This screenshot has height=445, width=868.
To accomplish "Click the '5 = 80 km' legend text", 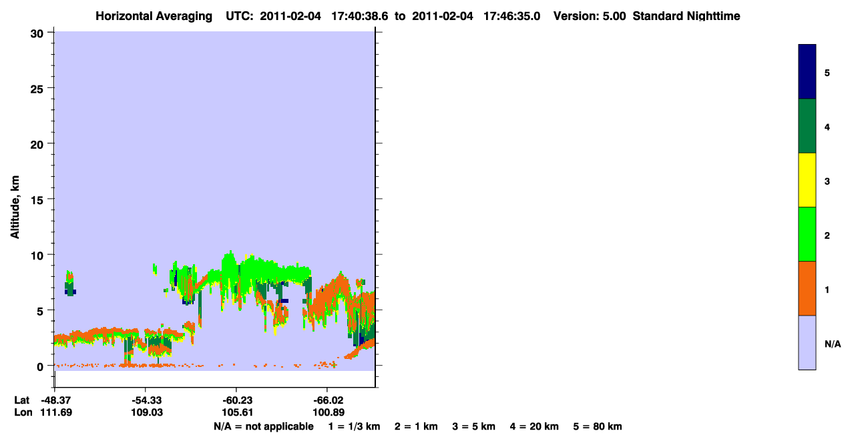I will [597, 426].
